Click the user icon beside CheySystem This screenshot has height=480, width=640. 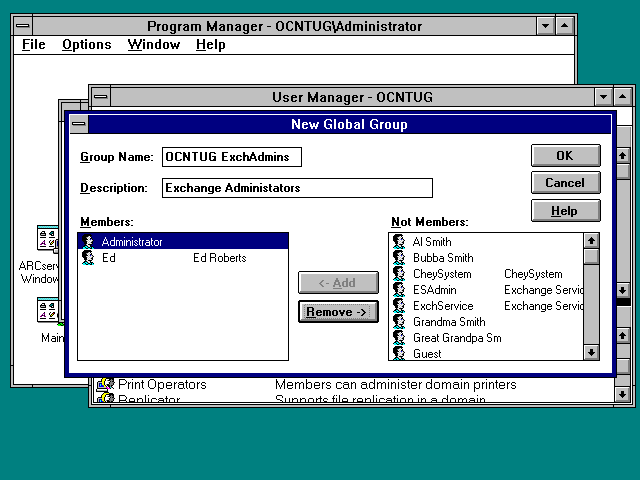tap(399, 273)
